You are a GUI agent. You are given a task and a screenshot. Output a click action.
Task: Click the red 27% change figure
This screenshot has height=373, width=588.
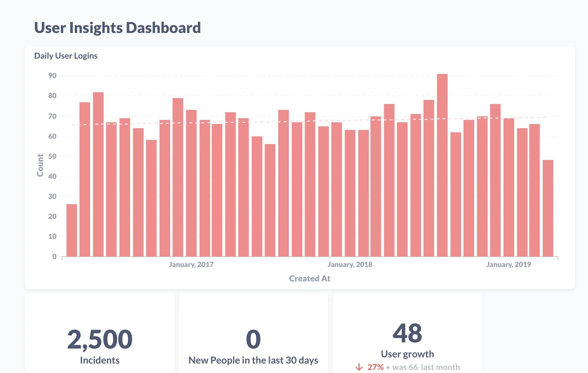(376, 367)
